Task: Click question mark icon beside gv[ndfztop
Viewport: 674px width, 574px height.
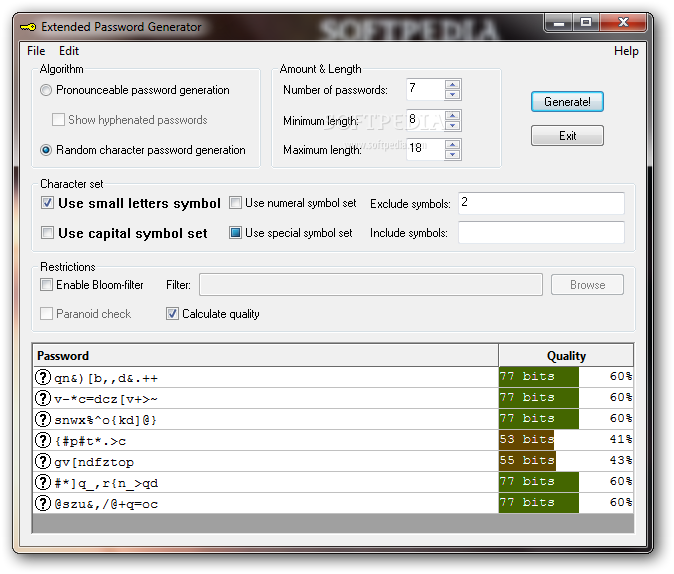Action: pyautogui.click(x=43, y=461)
